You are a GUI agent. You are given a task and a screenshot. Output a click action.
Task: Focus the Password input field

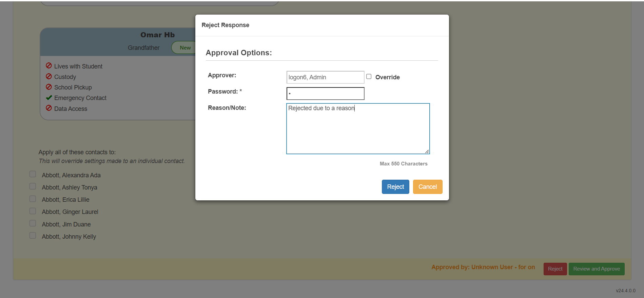pos(325,94)
